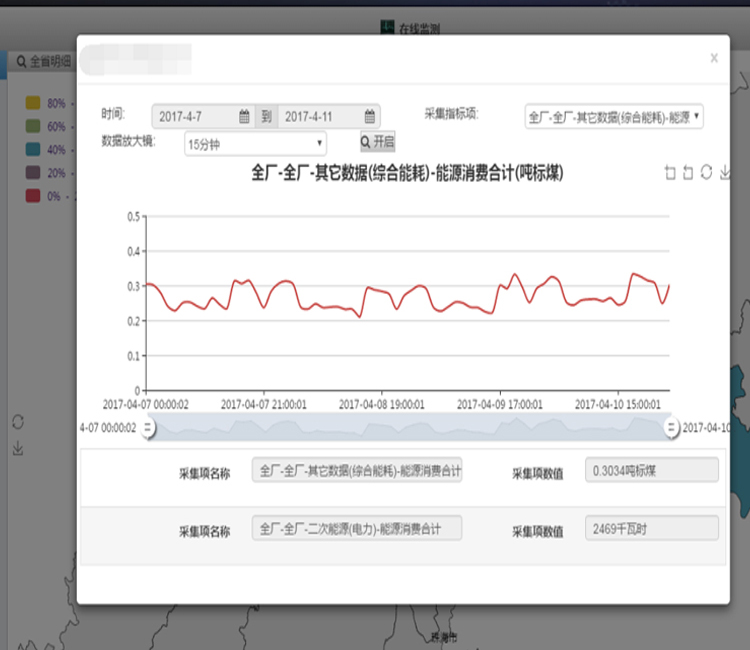Select the chart area zoom tool icon
This screenshot has height=650, width=750.
(x=670, y=172)
